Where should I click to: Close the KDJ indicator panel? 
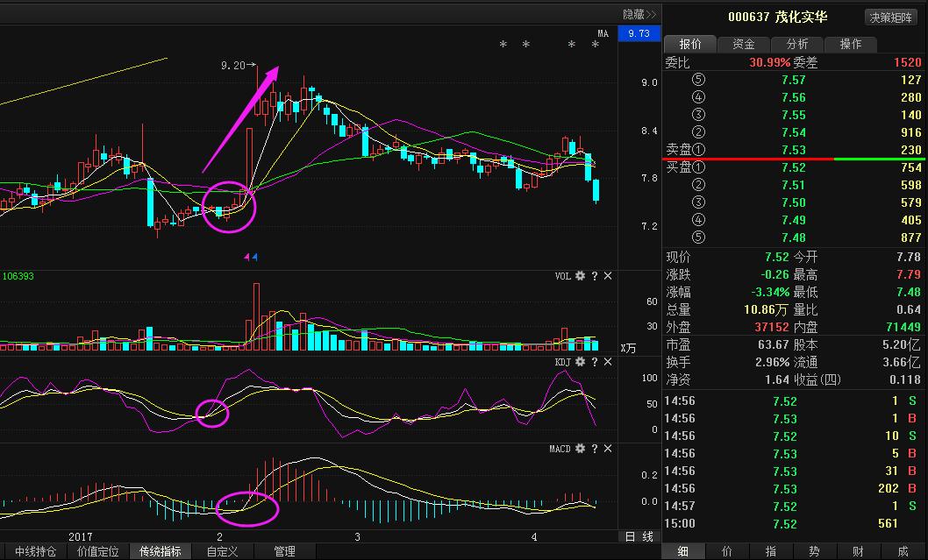[608, 362]
